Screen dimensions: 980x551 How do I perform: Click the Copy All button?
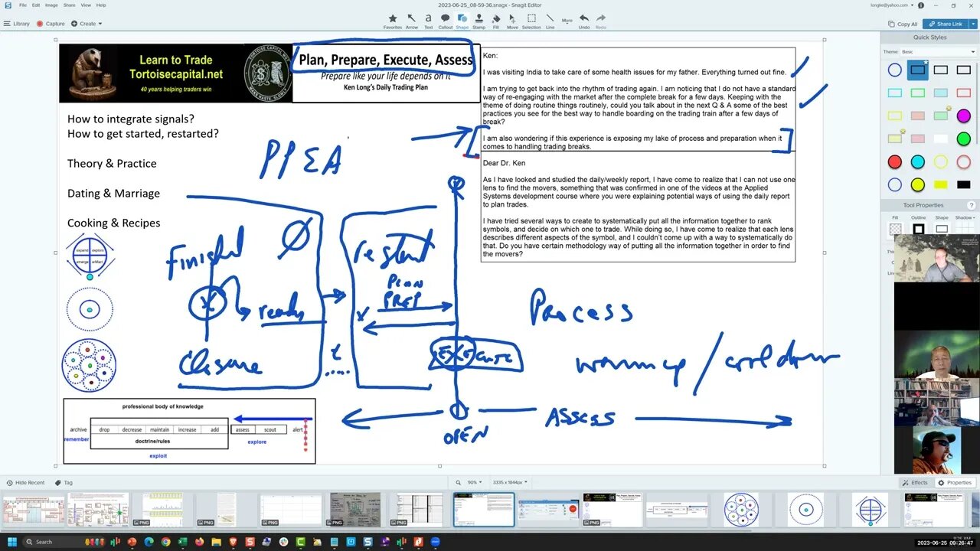(x=903, y=24)
